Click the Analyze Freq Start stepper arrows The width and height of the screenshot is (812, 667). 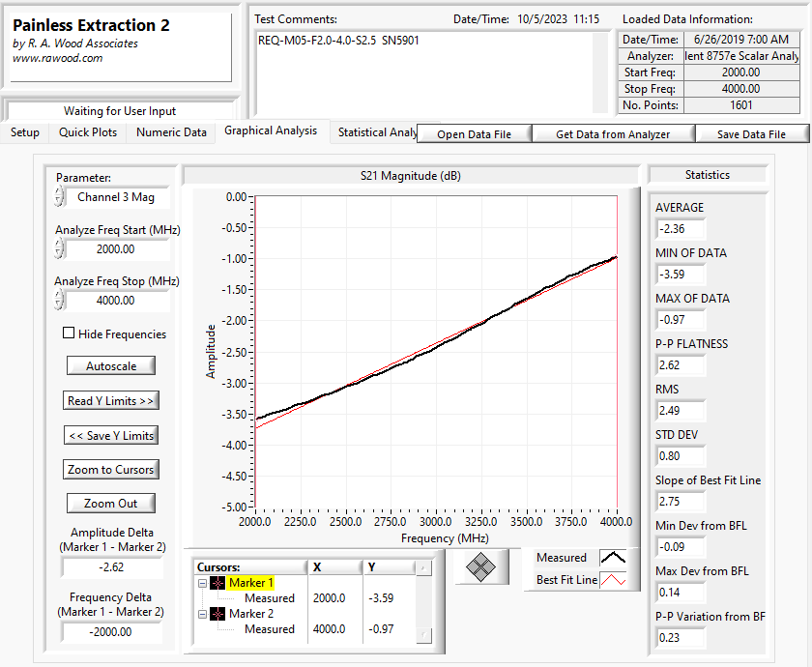point(59,248)
